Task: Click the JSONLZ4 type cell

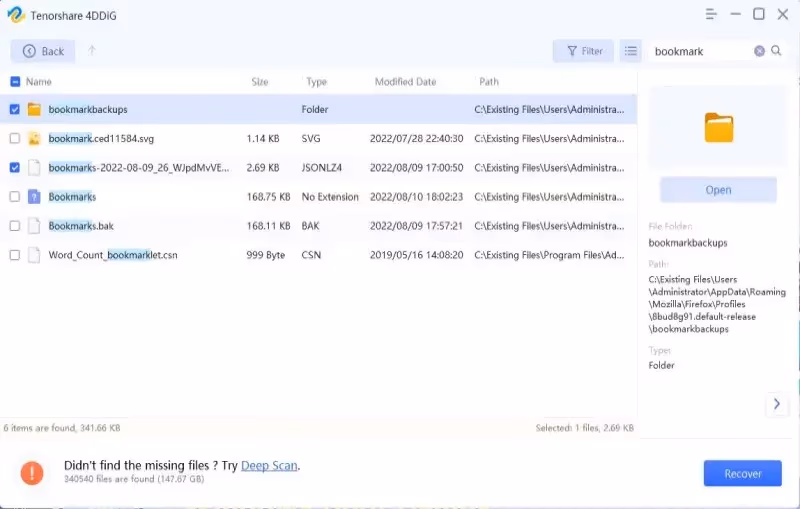Action: click(321, 167)
